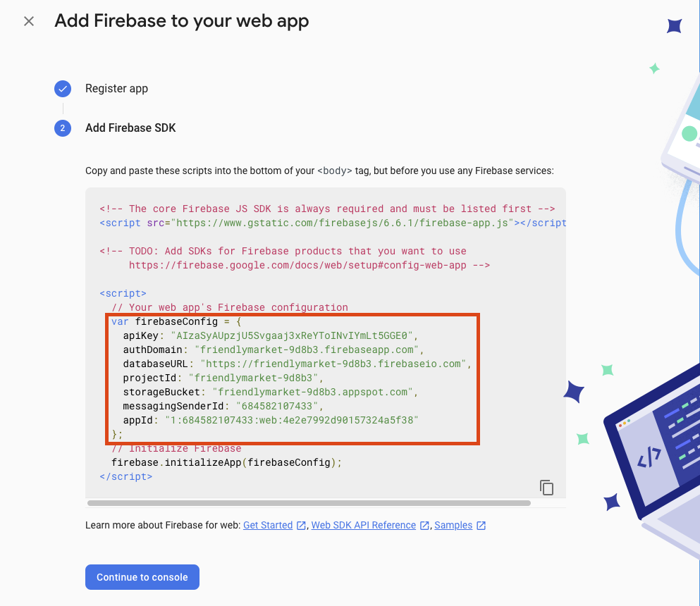Click the horizontal scrollbar under the code snippet

[309, 503]
